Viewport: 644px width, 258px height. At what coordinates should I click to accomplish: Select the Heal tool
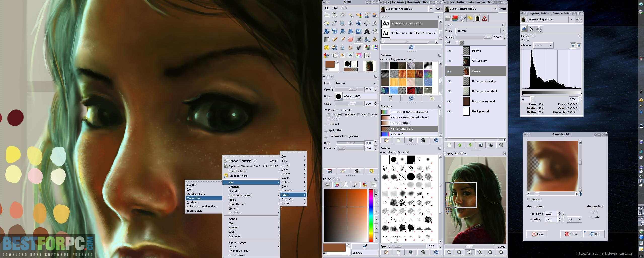pos(327,48)
